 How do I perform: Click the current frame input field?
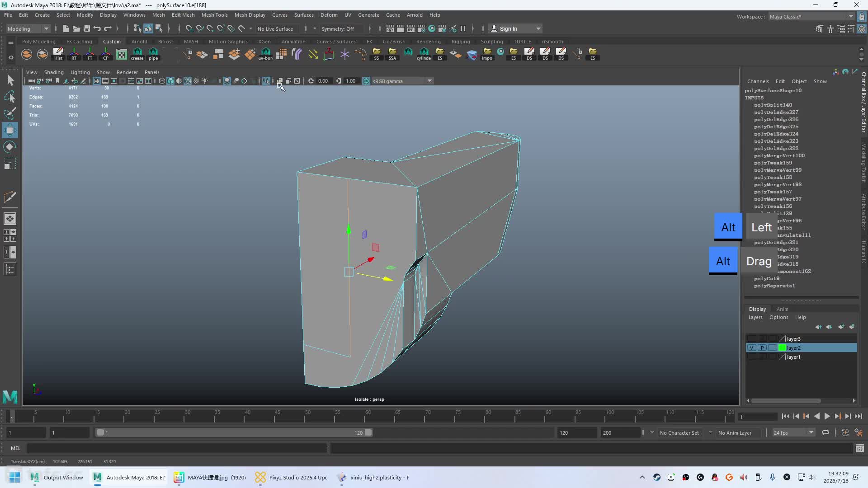tap(757, 417)
